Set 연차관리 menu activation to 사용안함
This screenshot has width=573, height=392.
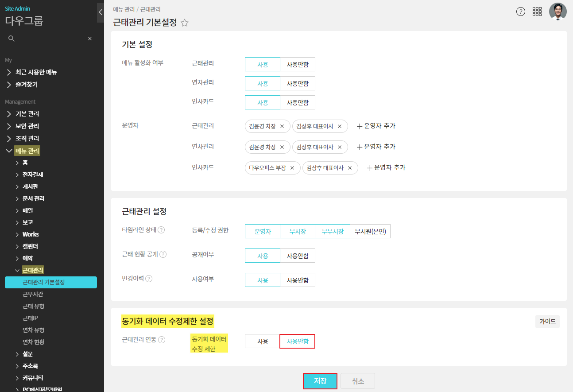(297, 83)
